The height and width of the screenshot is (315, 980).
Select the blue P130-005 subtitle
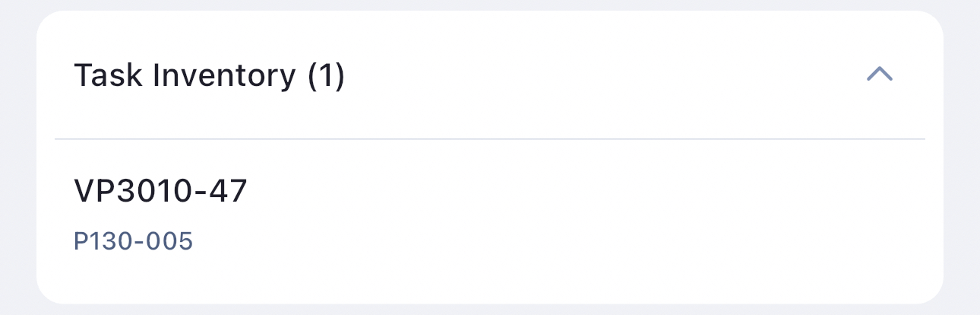(133, 241)
